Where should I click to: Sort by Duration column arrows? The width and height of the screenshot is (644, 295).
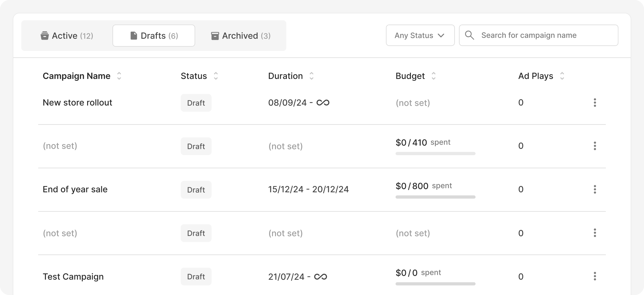(311, 76)
